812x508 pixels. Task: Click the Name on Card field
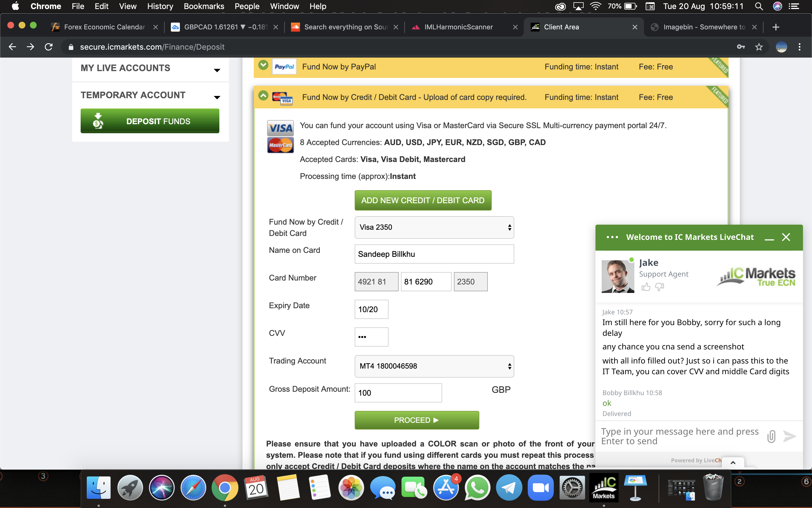pyautogui.click(x=434, y=254)
